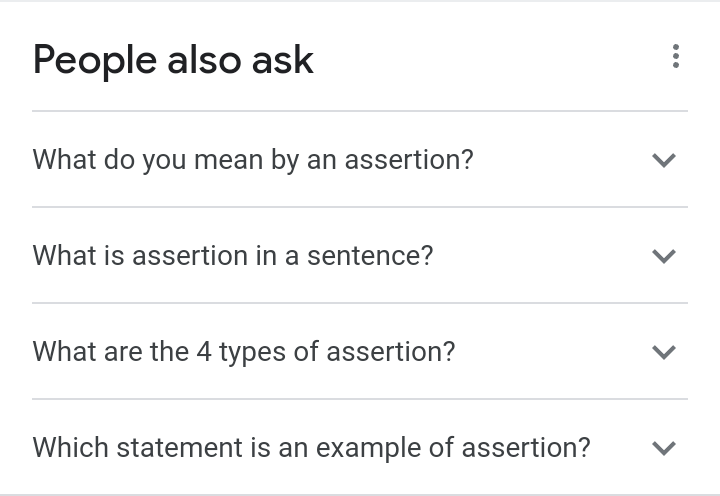Expand chevron for 'What are the 4 types of assertion?'

click(x=664, y=352)
